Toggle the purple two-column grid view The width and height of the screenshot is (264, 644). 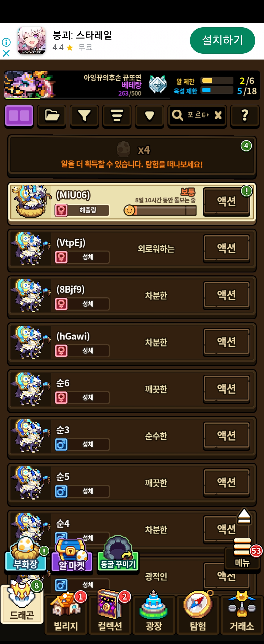click(19, 116)
